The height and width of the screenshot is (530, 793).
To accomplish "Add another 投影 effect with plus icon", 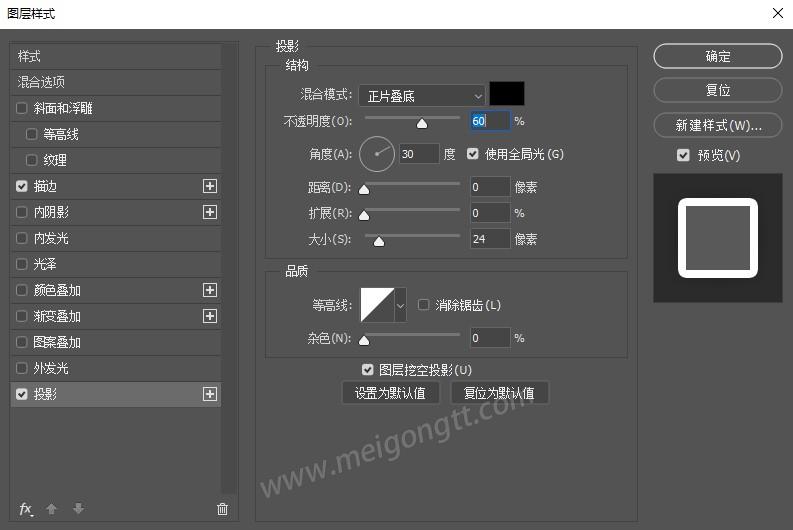I will pos(210,394).
